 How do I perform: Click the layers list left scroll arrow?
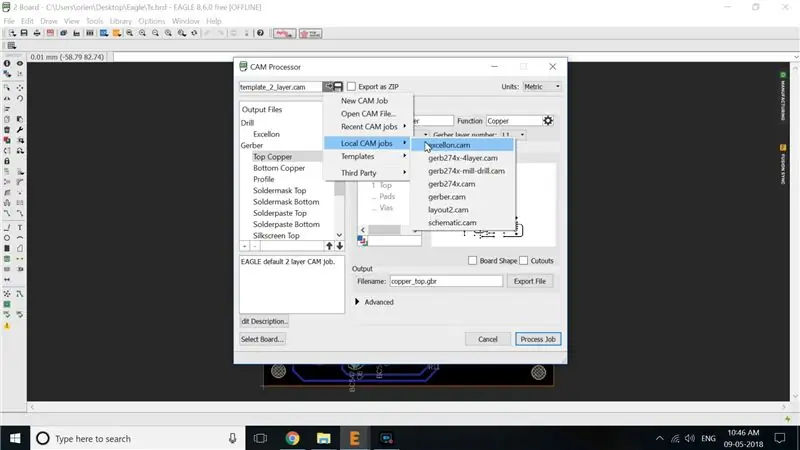363,230
